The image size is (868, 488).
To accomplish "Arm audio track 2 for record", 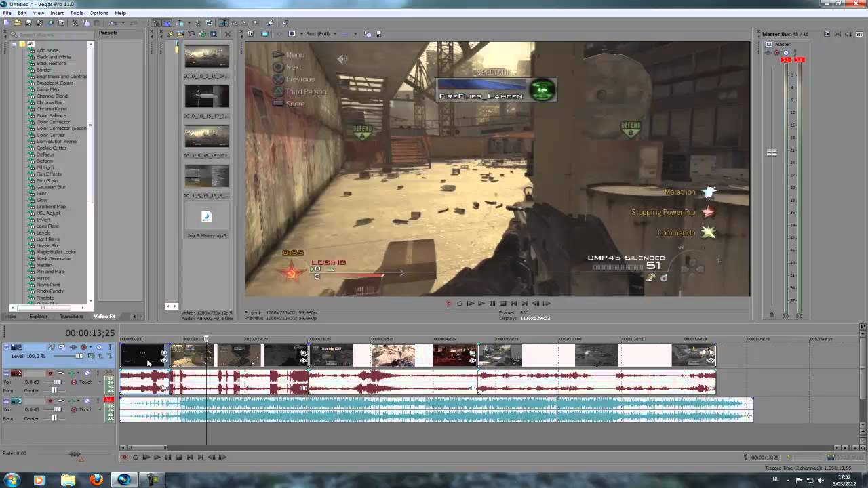I will point(50,373).
